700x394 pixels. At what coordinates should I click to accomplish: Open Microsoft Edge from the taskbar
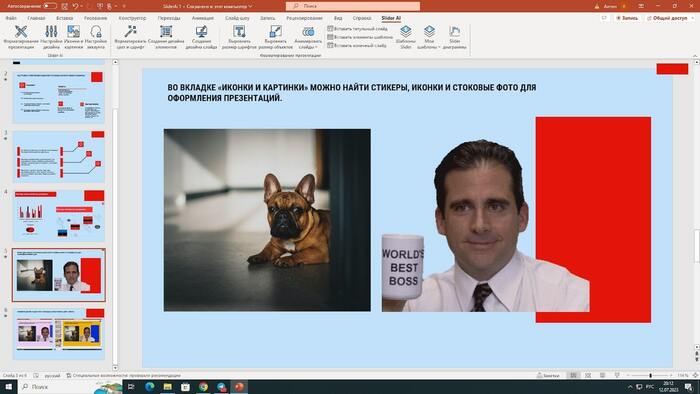(x=150, y=387)
